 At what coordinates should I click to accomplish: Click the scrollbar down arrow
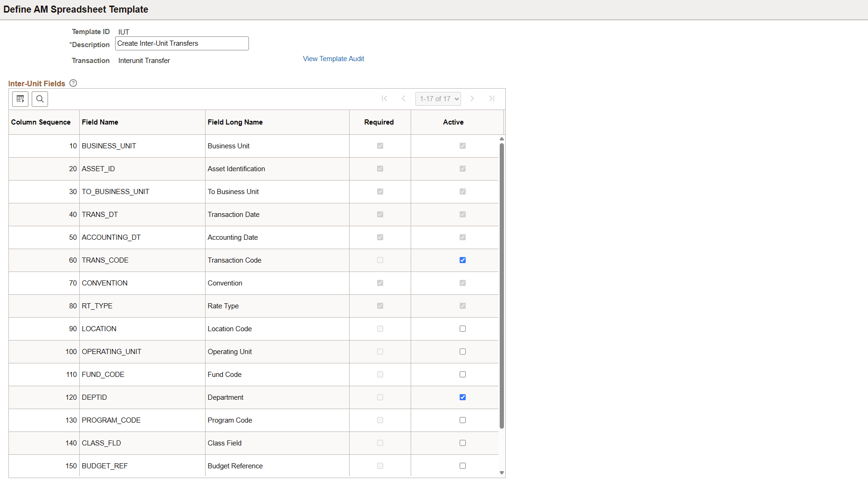coord(502,473)
